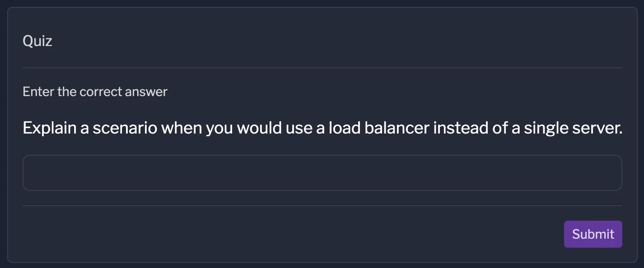The image size is (644, 268).
Task: Click inside the rounded answer text area
Action: 322,173
